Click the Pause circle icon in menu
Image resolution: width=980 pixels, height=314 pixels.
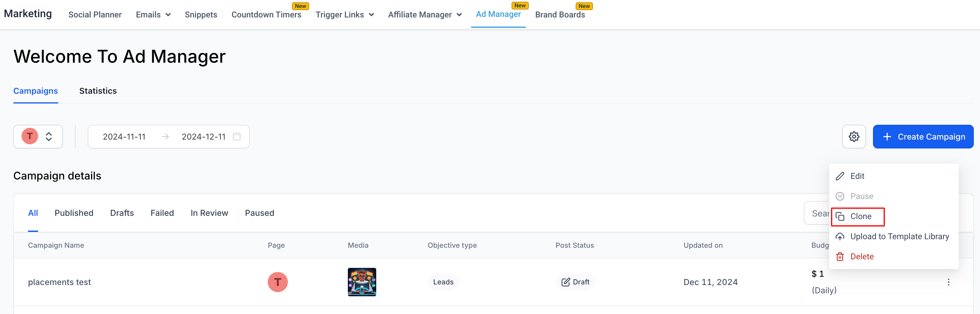[840, 196]
